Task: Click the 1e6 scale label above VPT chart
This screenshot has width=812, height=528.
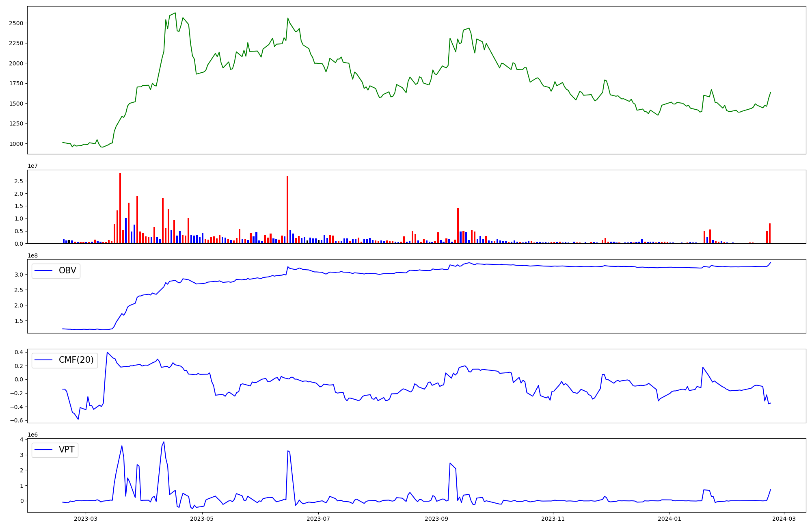Action: pos(32,435)
